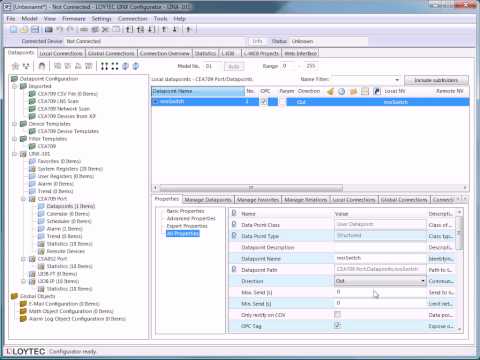
Task: Click the clock column header icon
Action: coord(342,91)
